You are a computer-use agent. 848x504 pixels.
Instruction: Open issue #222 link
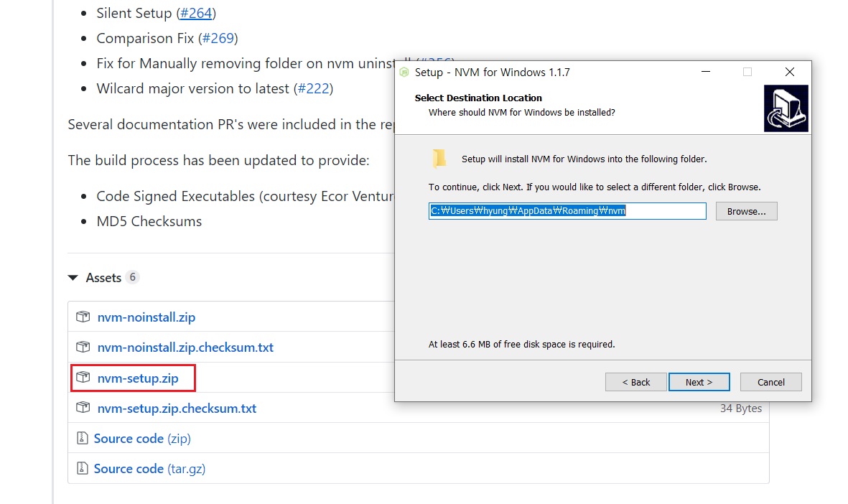[312, 88]
